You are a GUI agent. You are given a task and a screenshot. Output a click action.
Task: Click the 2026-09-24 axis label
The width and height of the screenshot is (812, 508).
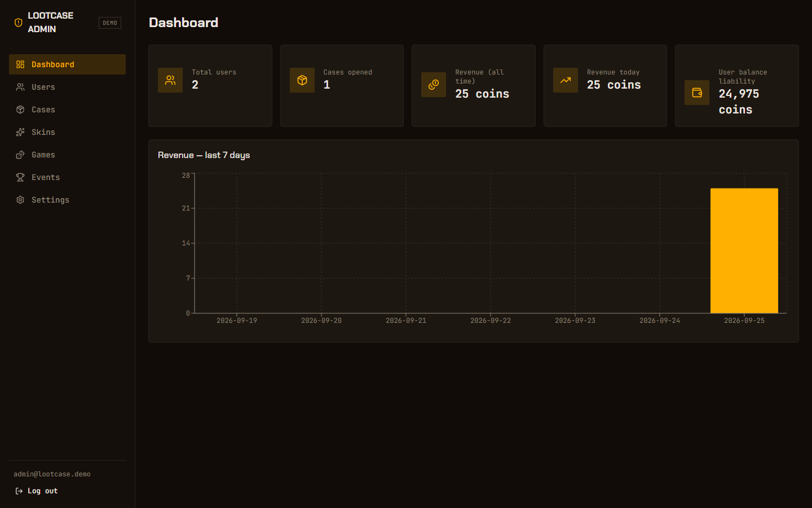pyautogui.click(x=660, y=321)
